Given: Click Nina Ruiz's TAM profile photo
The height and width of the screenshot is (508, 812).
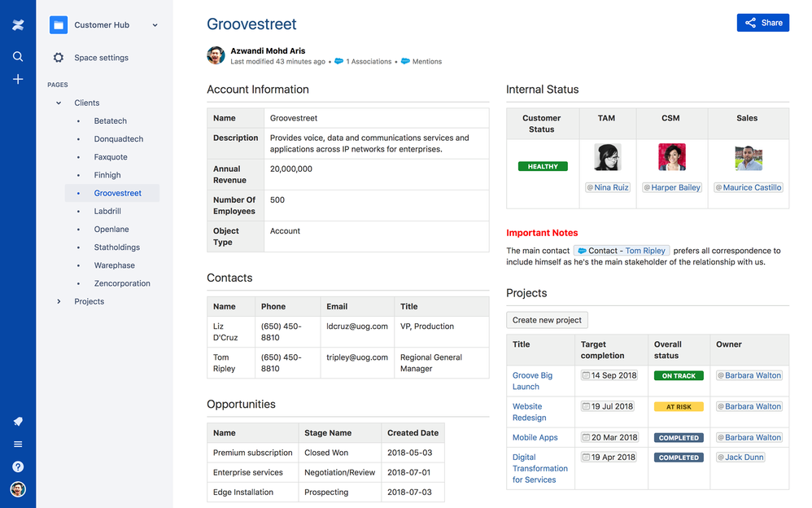Looking at the screenshot, I should click(x=608, y=157).
